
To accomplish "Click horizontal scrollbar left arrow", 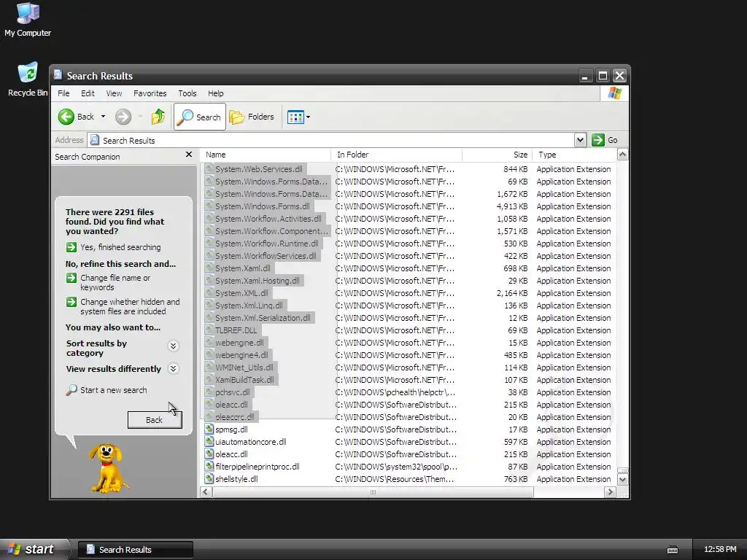I will coord(206,492).
